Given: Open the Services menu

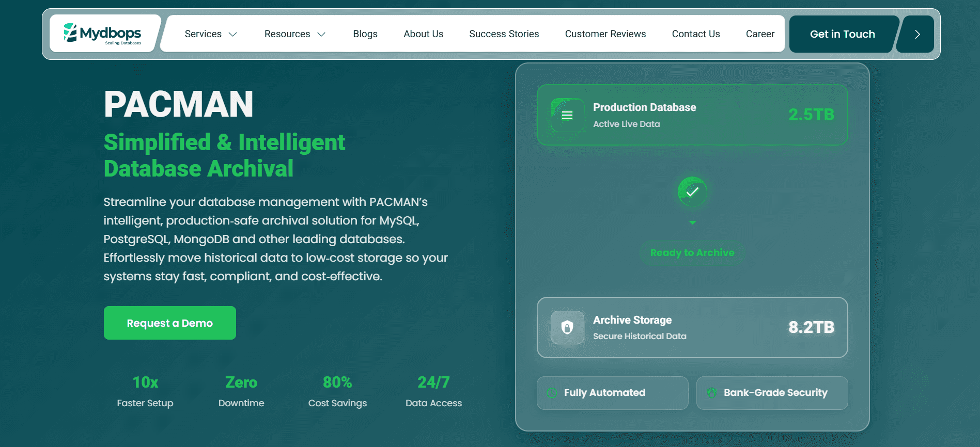Looking at the screenshot, I should (x=211, y=34).
